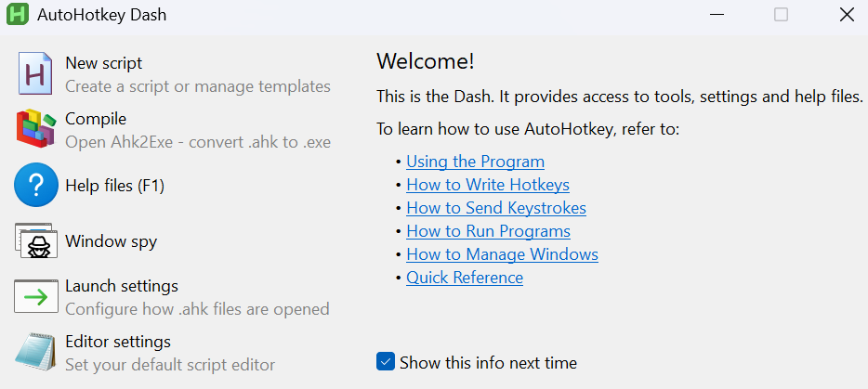Viewport: 868px width, 389px height.
Task: Click the 'Show this info next time' label text
Action: click(x=488, y=362)
